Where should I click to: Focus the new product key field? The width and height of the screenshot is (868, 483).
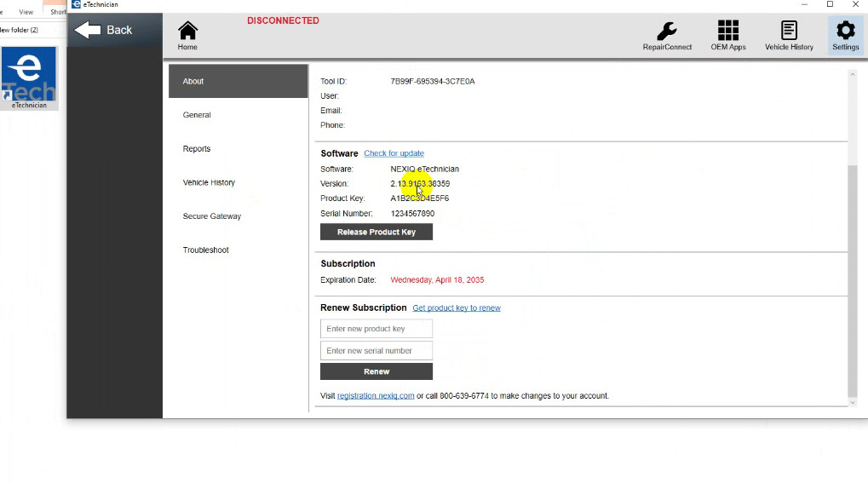click(377, 329)
